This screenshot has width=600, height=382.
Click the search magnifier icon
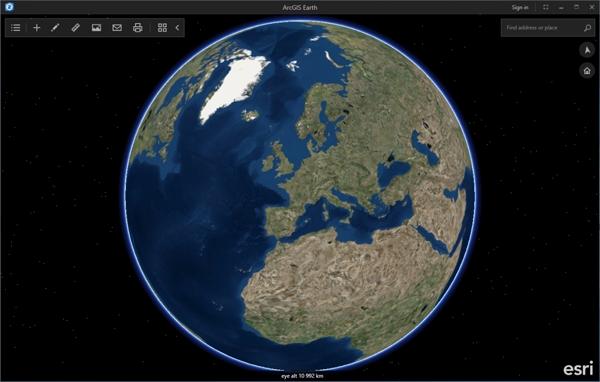(x=587, y=28)
